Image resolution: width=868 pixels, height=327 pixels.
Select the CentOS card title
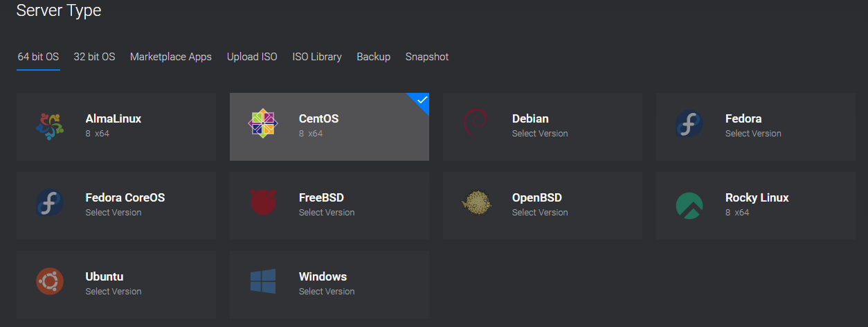(x=319, y=118)
